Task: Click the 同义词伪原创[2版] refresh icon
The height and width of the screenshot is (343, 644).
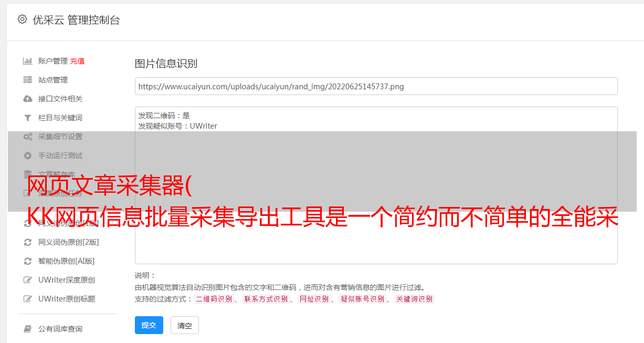Action: click(27, 242)
